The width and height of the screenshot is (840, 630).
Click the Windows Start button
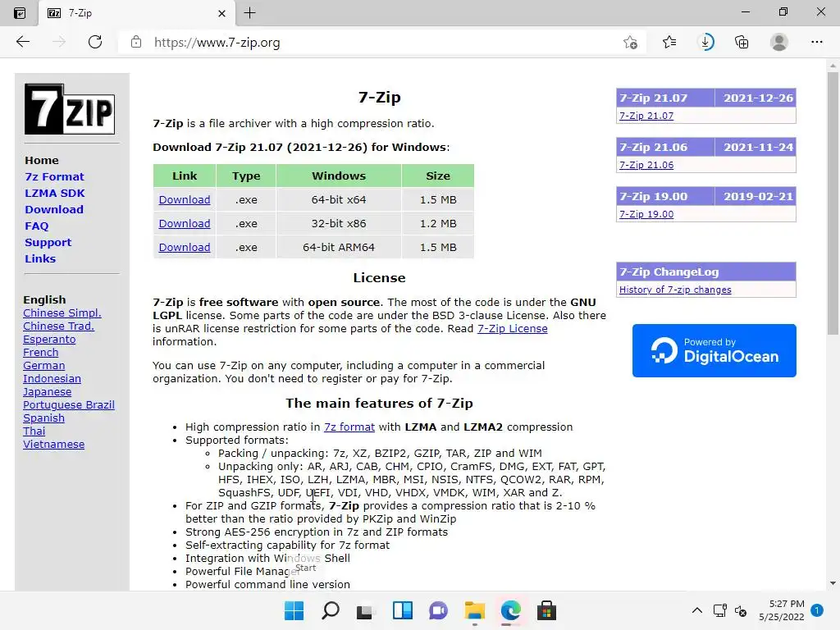pos(294,610)
